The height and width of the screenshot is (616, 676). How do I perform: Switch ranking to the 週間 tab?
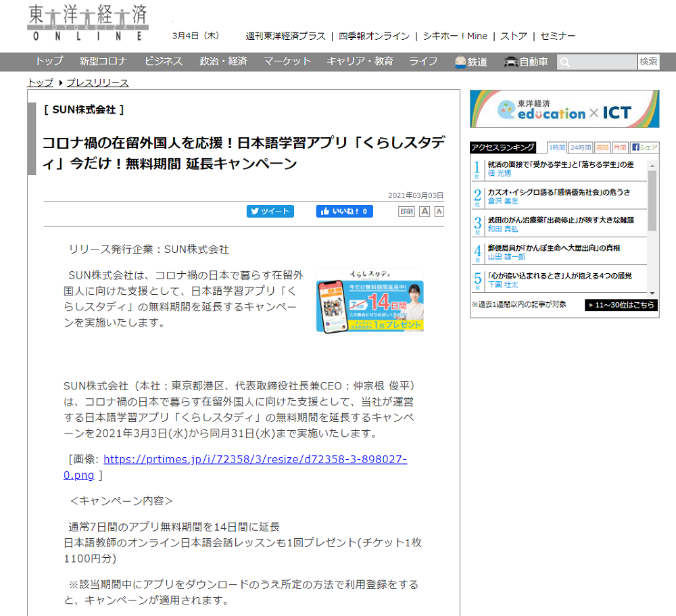click(x=602, y=147)
